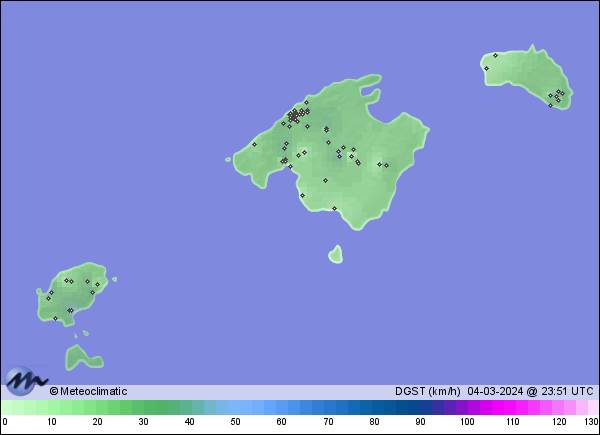Screen dimensions: 600x435
Task: Click the scale label 120
Action: pyautogui.click(x=559, y=422)
